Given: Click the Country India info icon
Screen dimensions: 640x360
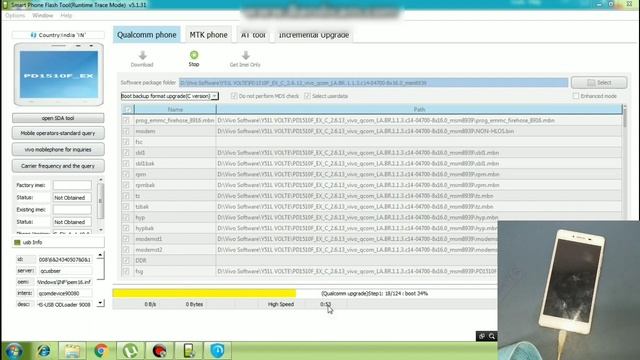Looking at the screenshot, I should (x=33, y=35).
